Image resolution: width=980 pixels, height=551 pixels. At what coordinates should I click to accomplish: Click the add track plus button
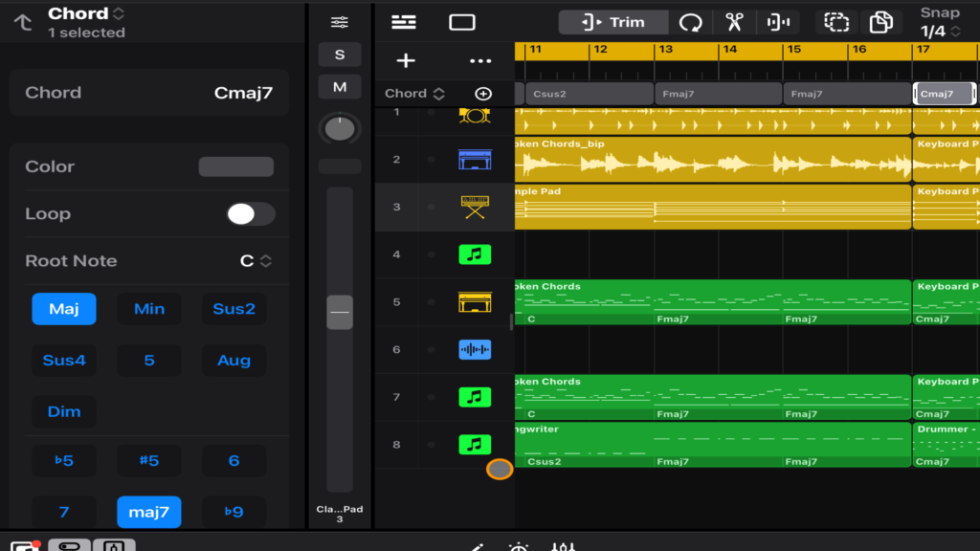click(x=406, y=61)
